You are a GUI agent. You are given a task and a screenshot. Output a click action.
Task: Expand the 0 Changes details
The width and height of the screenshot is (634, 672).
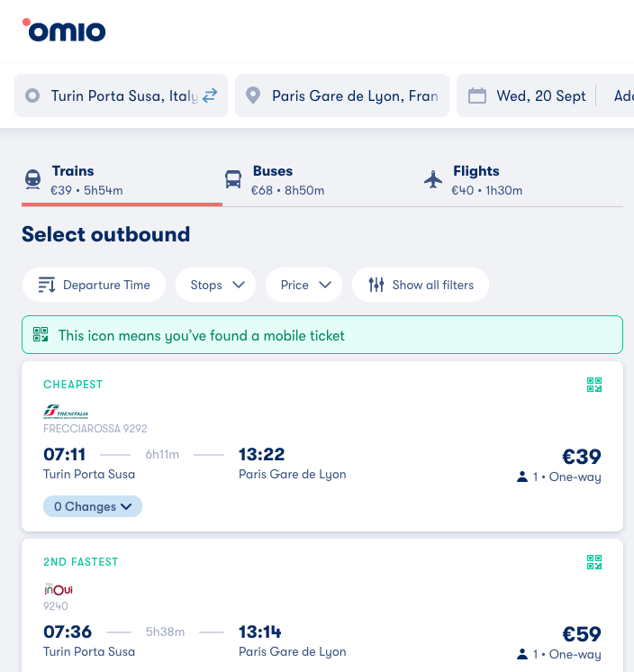click(93, 506)
